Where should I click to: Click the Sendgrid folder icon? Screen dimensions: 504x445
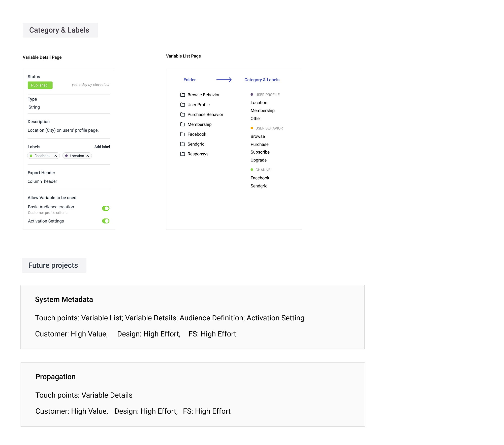(x=183, y=144)
